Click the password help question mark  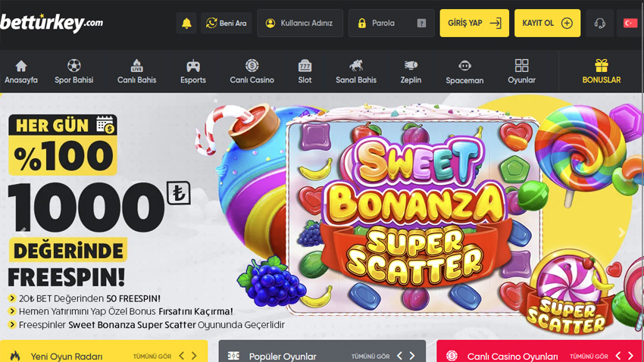point(421,23)
